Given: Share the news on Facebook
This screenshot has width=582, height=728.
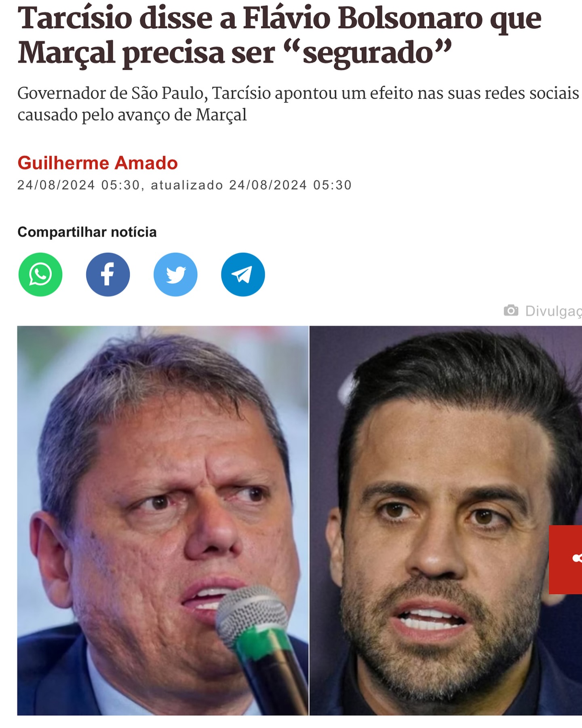Looking at the screenshot, I should (108, 275).
